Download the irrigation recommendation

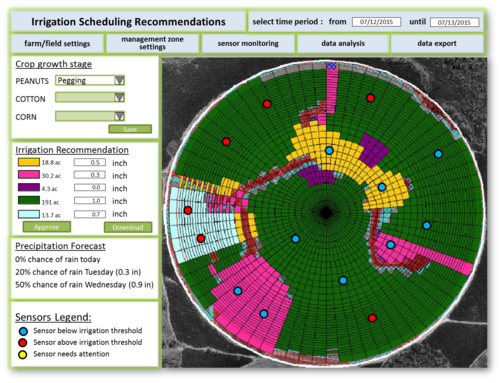click(128, 227)
